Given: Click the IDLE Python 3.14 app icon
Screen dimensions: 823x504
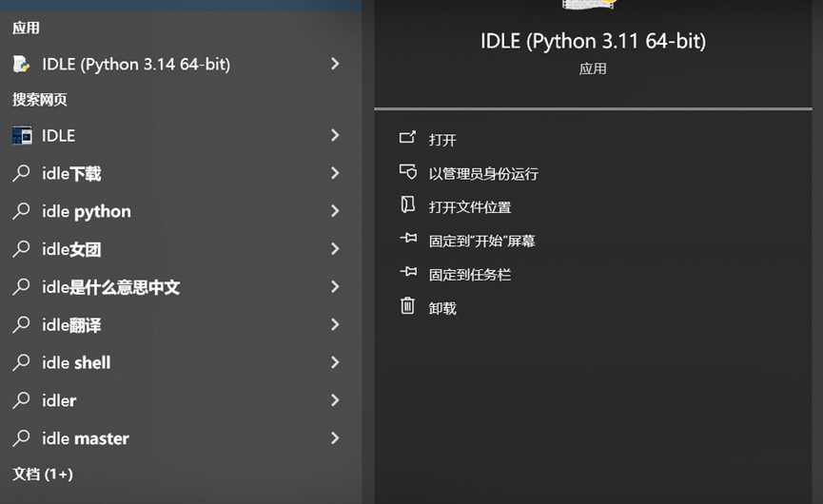Looking at the screenshot, I should pos(22,64).
